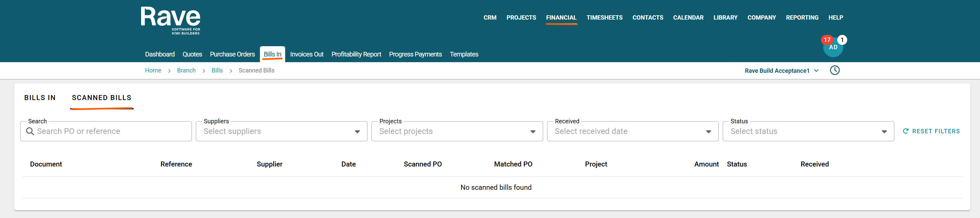The width and height of the screenshot is (980, 218).
Task: Open the red 17 notifications badge
Action: 827,40
